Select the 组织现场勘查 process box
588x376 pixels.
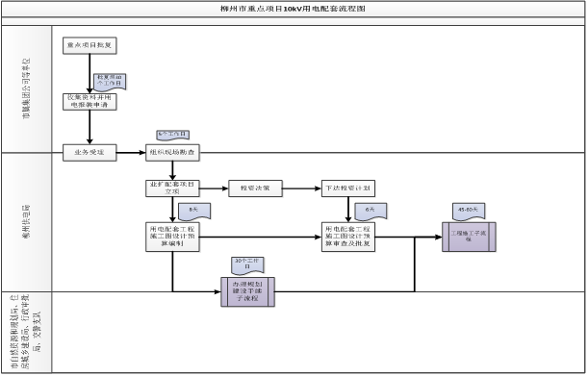172,153
